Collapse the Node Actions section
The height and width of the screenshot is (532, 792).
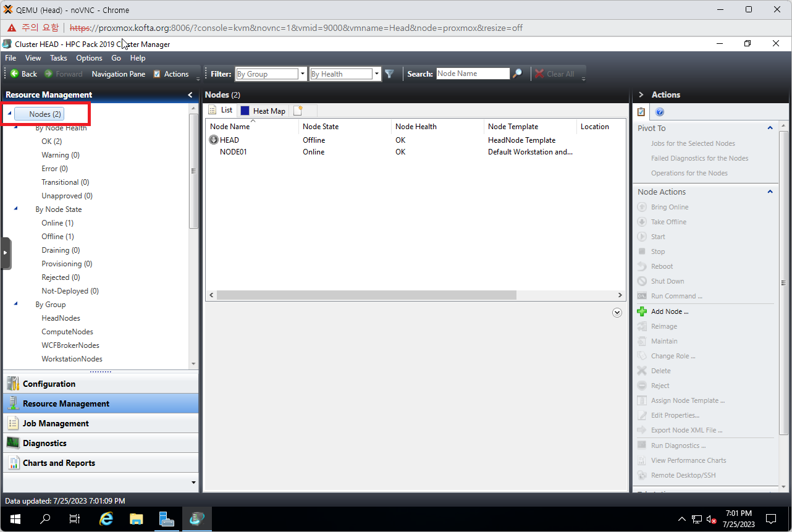click(770, 192)
